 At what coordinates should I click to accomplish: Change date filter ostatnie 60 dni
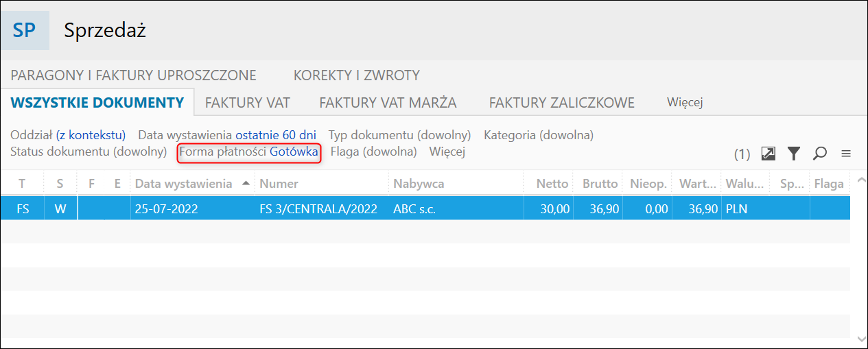tap(276, 135)
